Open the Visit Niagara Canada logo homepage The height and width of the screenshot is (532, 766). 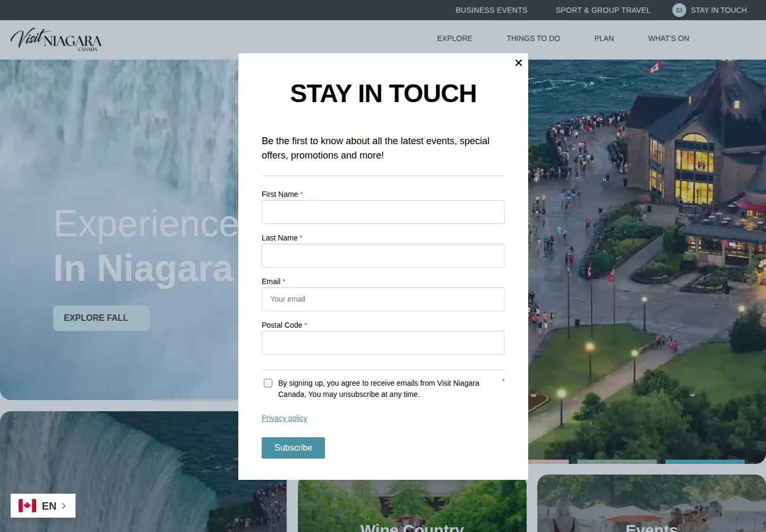click(56, 39)
